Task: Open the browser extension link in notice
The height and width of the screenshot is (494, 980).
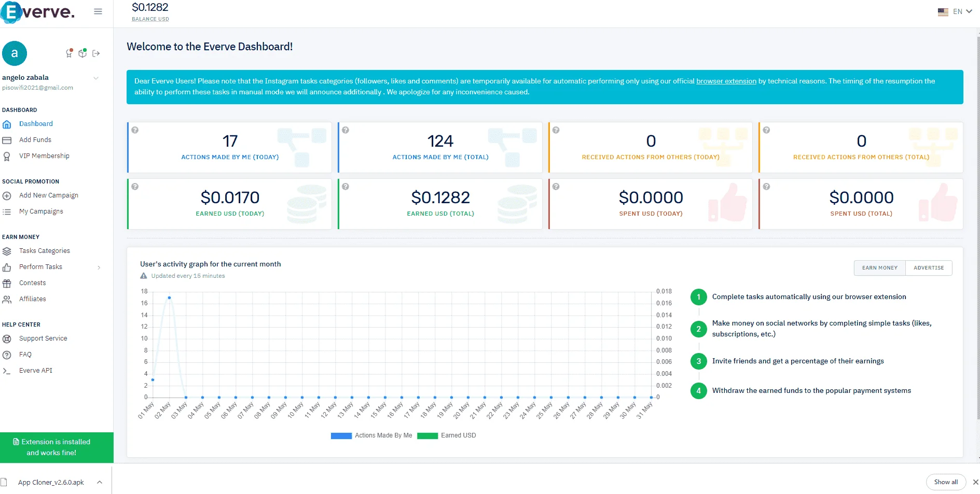Action: 726,81
